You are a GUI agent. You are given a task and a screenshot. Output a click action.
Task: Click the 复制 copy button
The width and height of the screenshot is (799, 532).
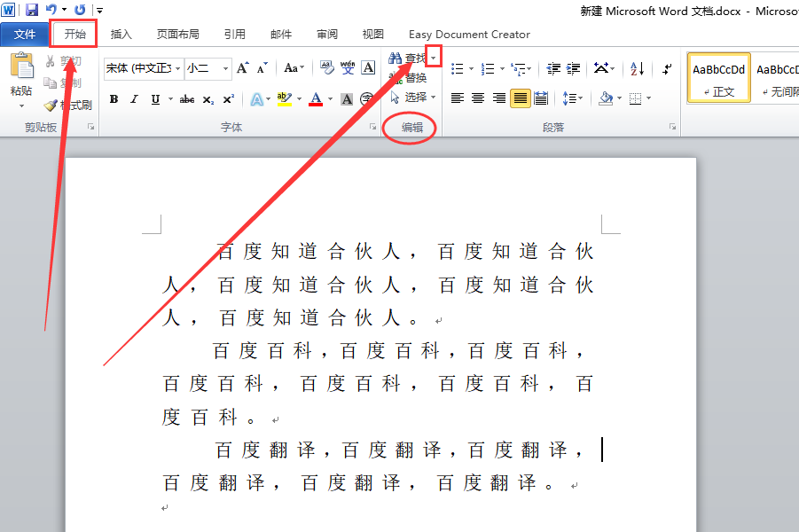pyautogui.click(x=63, y=83)
